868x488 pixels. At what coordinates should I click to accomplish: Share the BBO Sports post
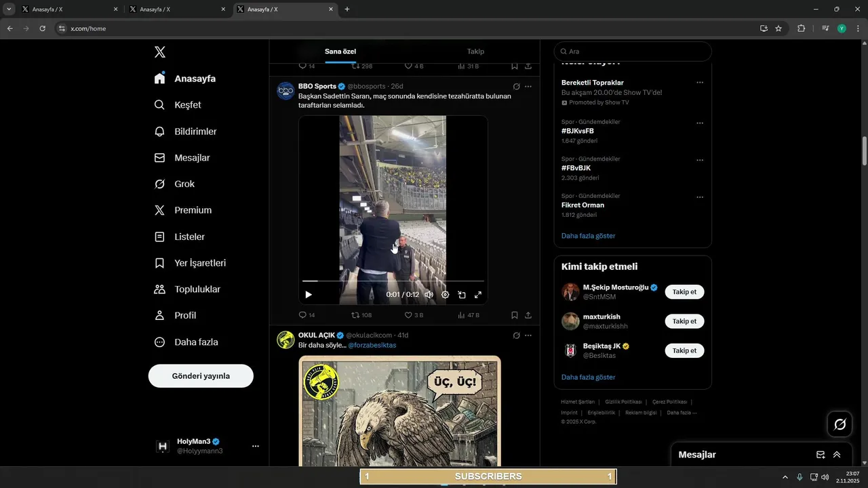(x=528, y=315)
